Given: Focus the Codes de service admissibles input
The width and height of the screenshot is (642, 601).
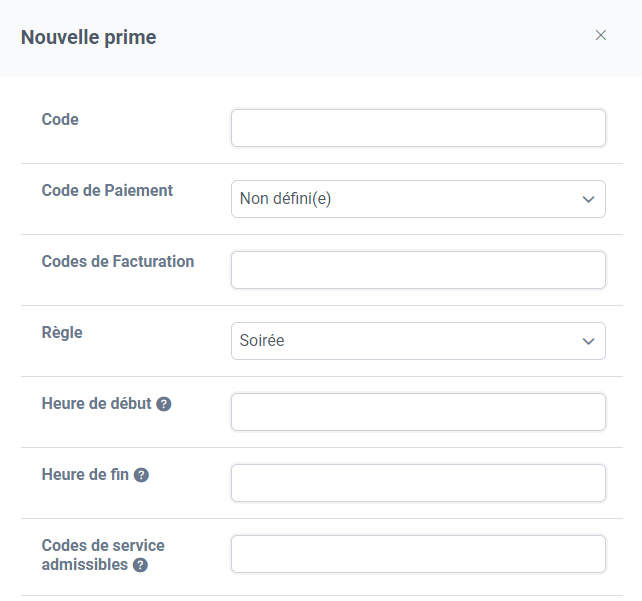Looking at the screenshot, I should 418,554.
